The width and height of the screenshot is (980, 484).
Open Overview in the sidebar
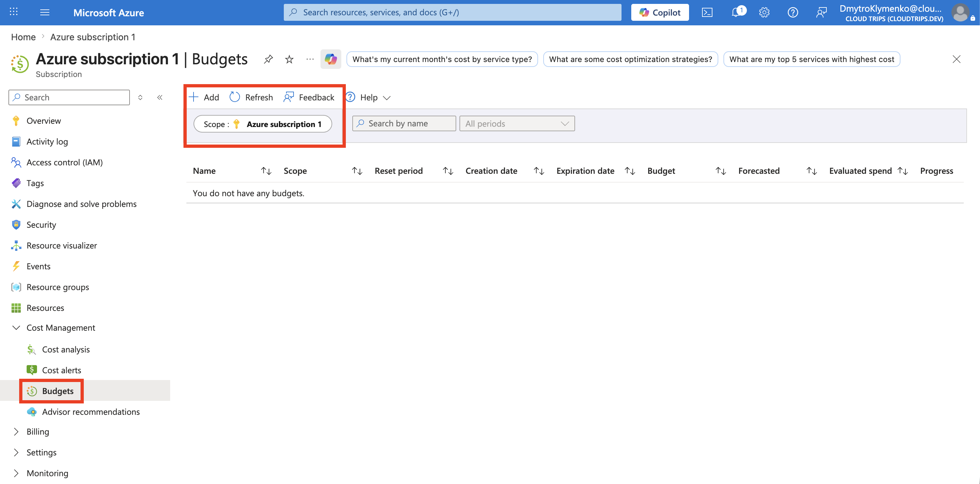(44, 121)
